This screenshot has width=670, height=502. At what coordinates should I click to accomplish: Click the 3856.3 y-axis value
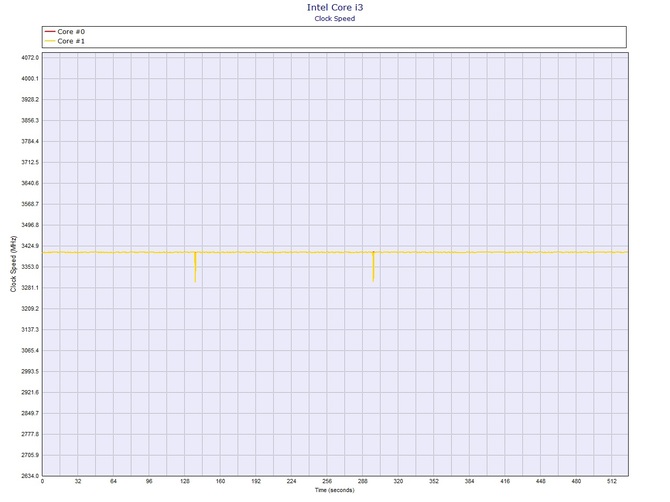pyautogui.click(x=30, y=120)
